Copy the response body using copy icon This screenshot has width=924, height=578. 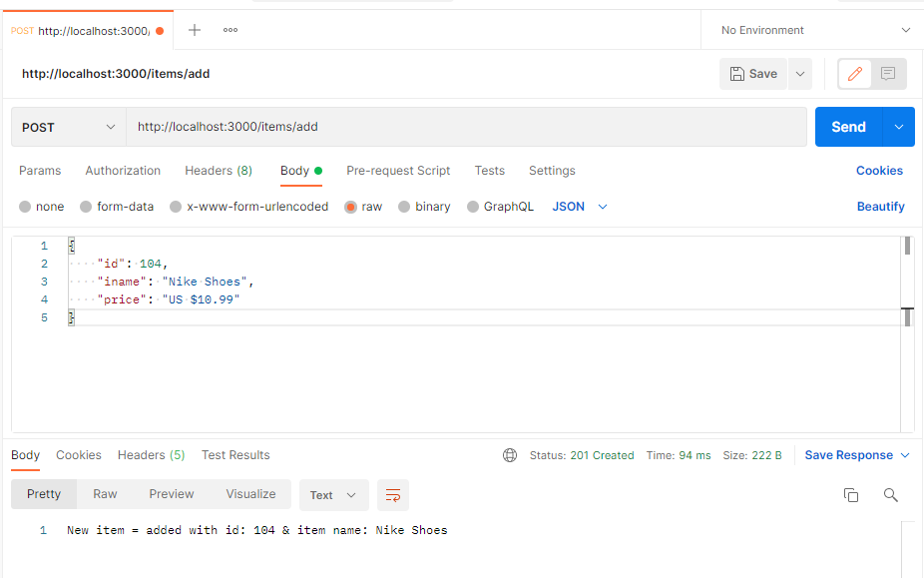tap(851, 494)
